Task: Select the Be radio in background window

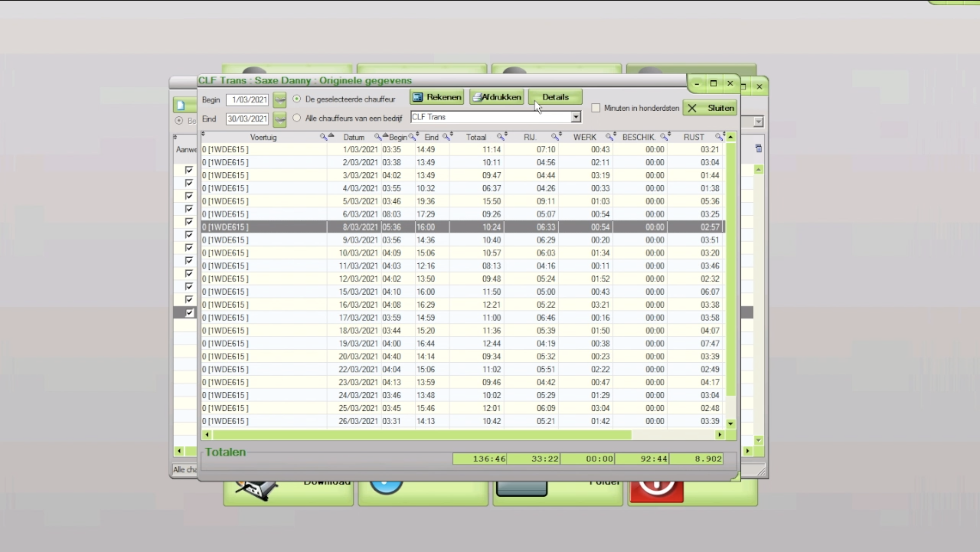Action: point(179,120)
